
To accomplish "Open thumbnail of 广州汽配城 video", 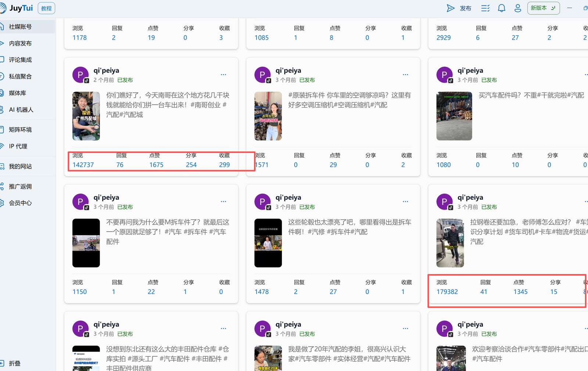I will (86, 116).
